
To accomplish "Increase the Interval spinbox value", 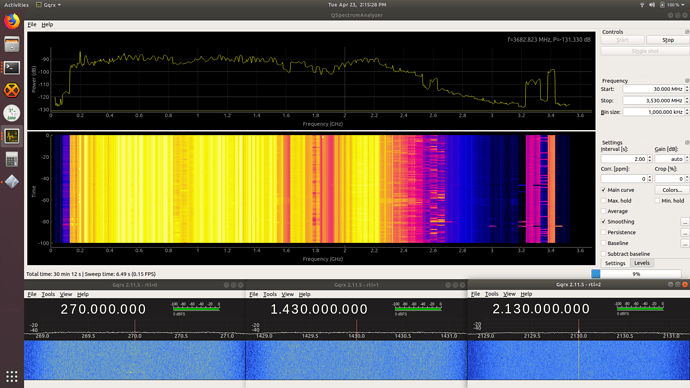I will point(650,157).
